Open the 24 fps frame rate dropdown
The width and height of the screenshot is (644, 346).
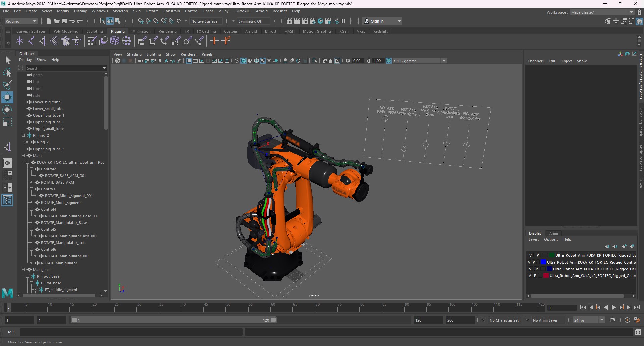point(589,320)
